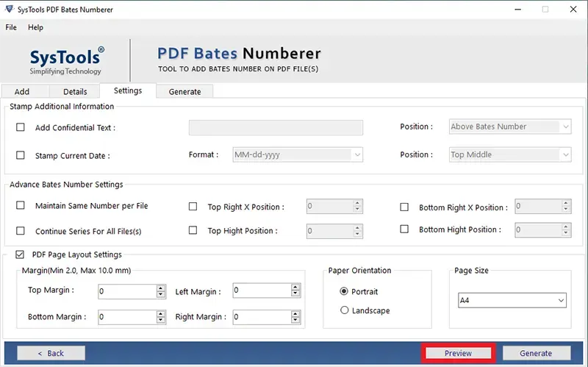This screenshot has width=588, height=367.
Task: Increase Bottom Margin with up arrow
Action: [161, 314]
